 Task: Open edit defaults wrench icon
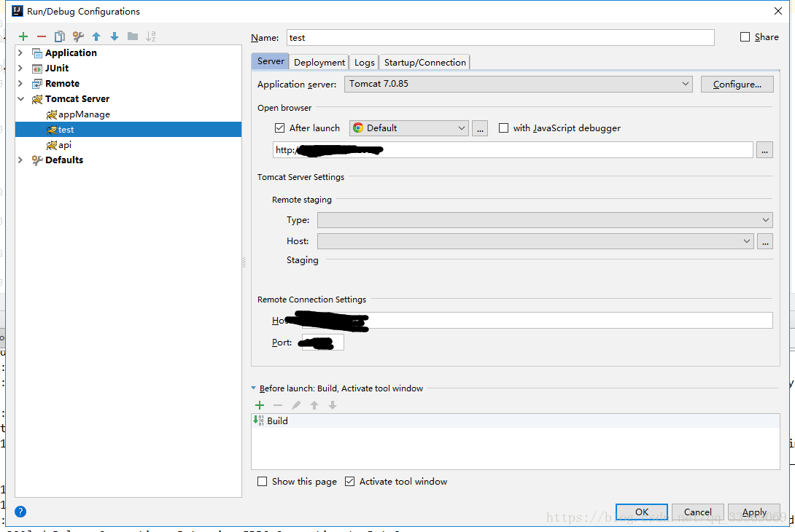tap(78, 36)
